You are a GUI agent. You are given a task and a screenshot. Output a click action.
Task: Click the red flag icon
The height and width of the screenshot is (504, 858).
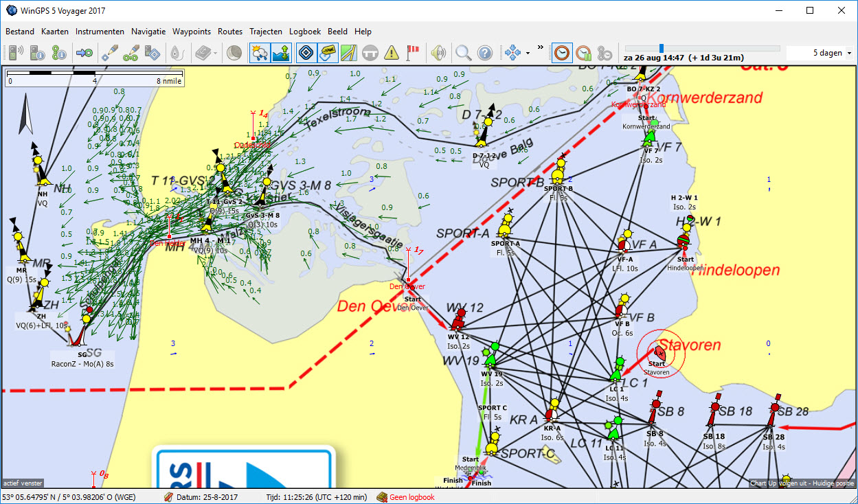[413, 52]
